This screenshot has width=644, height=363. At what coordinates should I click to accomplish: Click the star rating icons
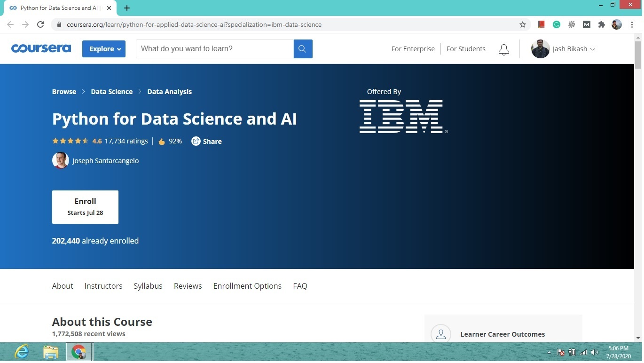pyautogui.click(x=70, y=141)
